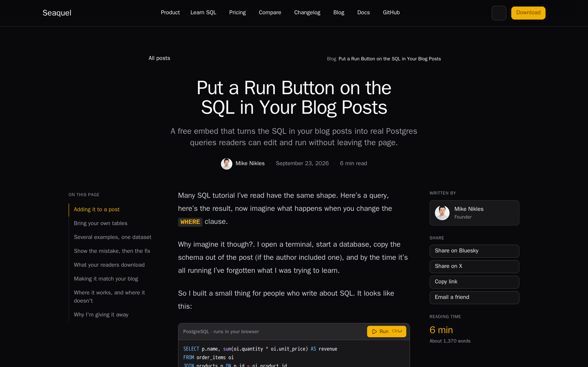The image size is (588, 367).
Task: Click the yellow Download button
Action: coord(528,13)
